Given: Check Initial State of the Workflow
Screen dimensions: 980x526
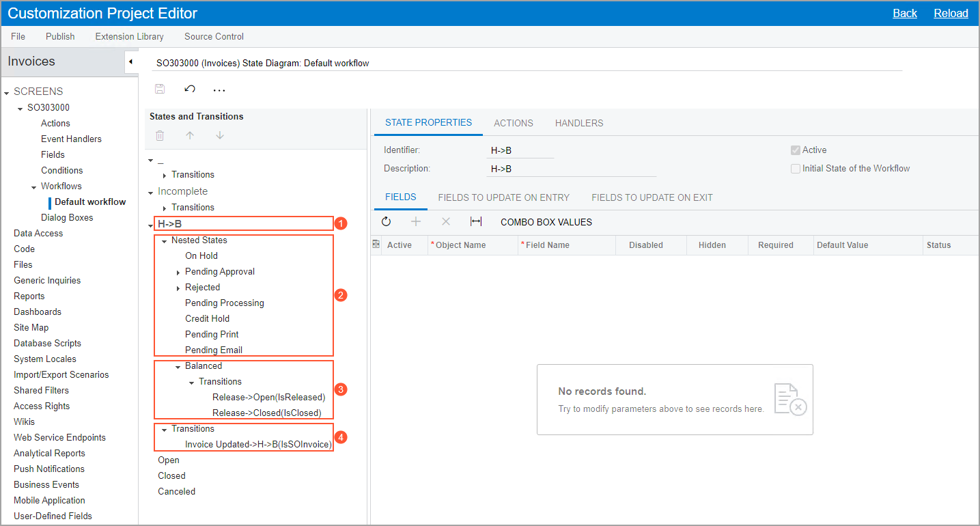Looking at the screenshot, I should click(795, 169).
